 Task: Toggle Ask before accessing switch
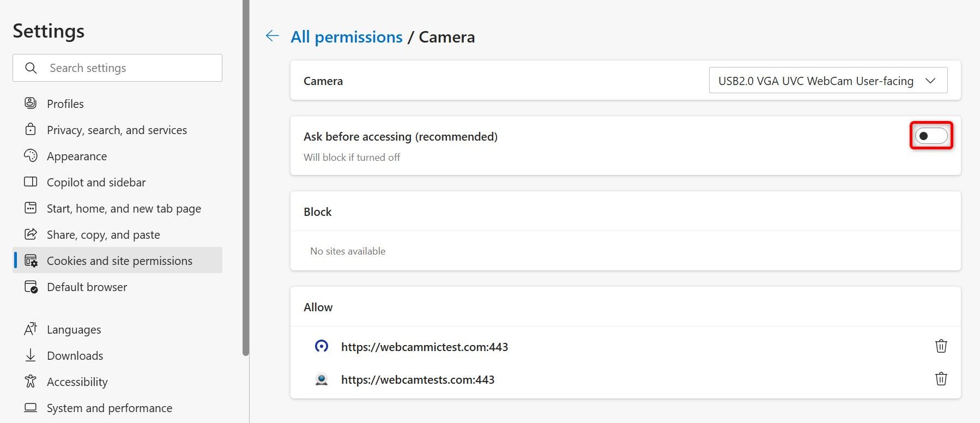coord(930,136)
